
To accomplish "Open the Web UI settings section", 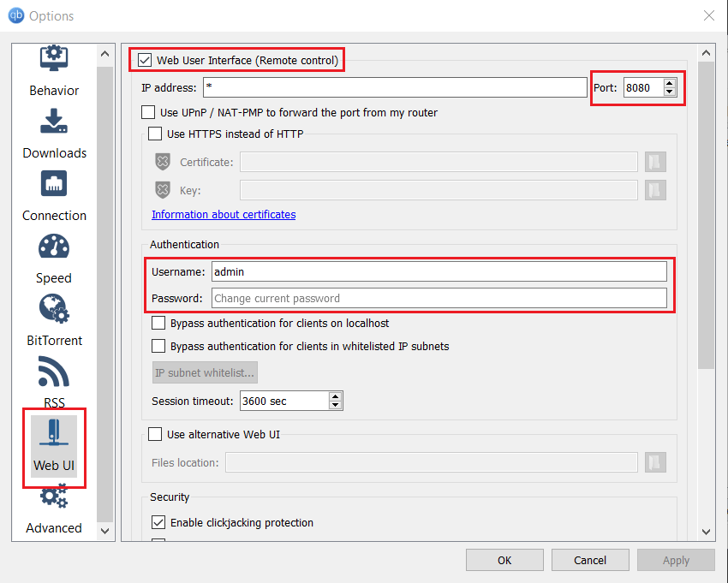I will tap(53, 445).
